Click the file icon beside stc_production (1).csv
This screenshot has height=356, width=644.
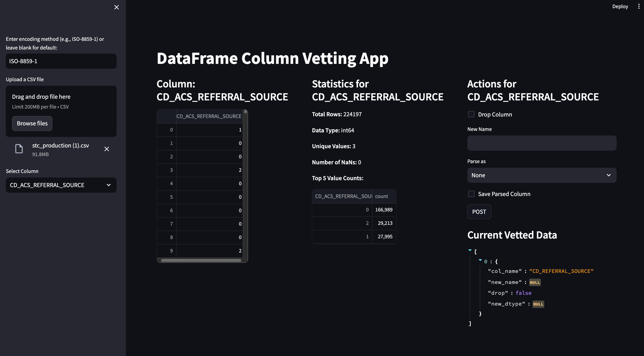tap(19, 149)
